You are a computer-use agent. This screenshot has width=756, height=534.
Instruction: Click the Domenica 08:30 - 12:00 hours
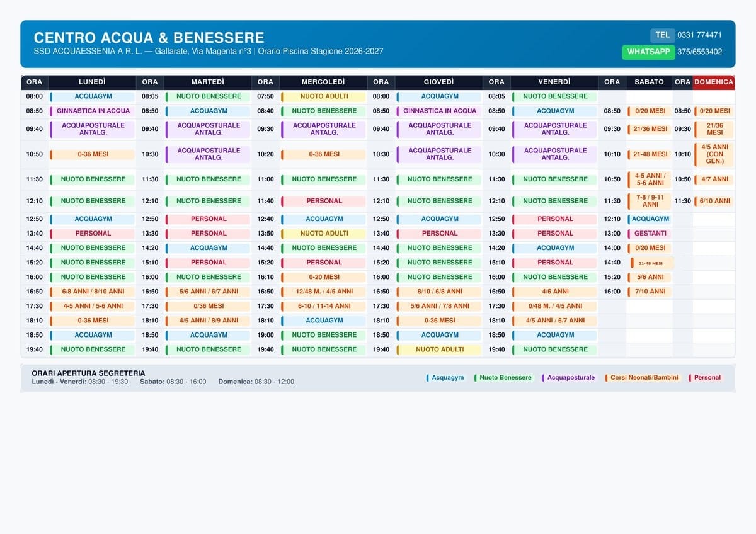point(256,382)
